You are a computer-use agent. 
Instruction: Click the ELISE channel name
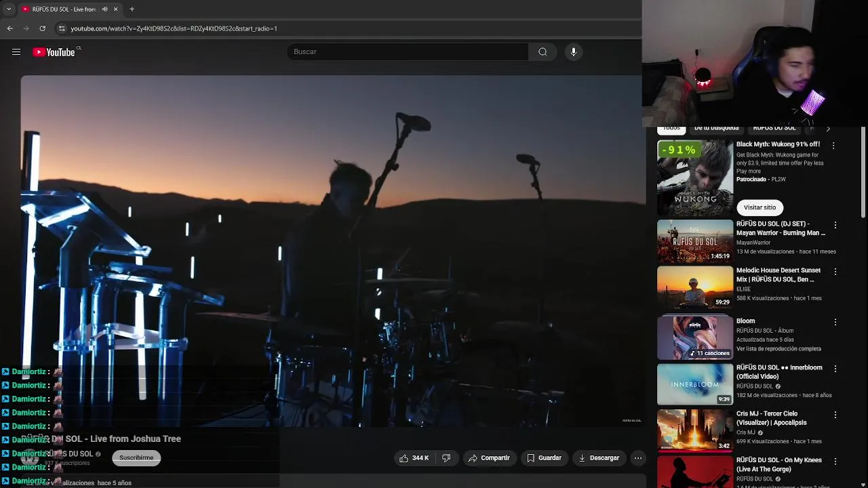tap(743, 289)
